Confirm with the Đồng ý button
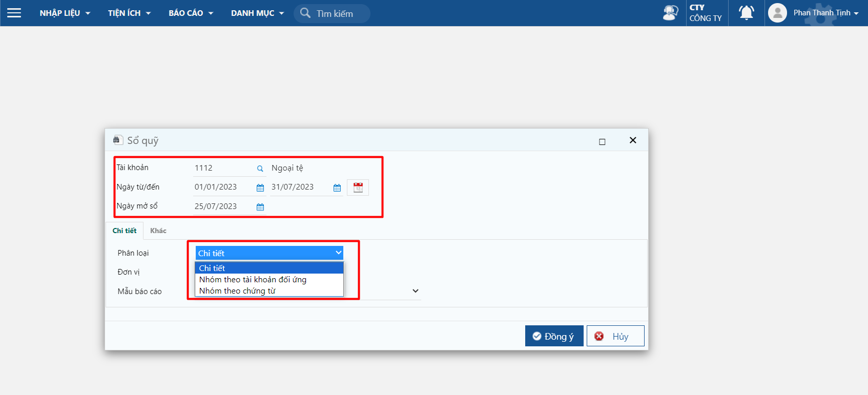Image resolution: width=868 pixels, height=395 pixels. [554, 336]
